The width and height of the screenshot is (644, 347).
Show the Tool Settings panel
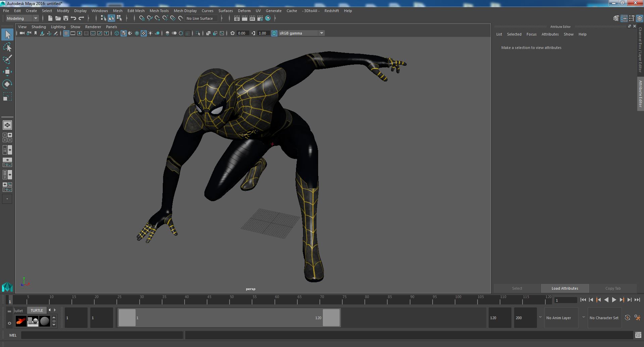click(x=632, y=18)
